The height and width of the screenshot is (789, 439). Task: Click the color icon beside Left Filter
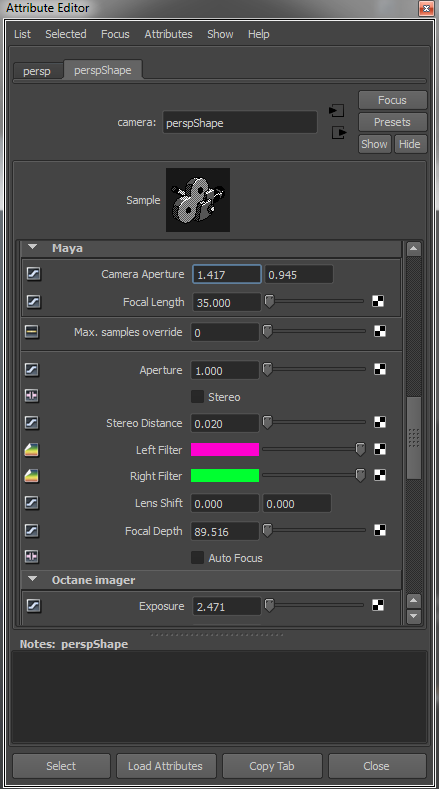tap(32, 449)
